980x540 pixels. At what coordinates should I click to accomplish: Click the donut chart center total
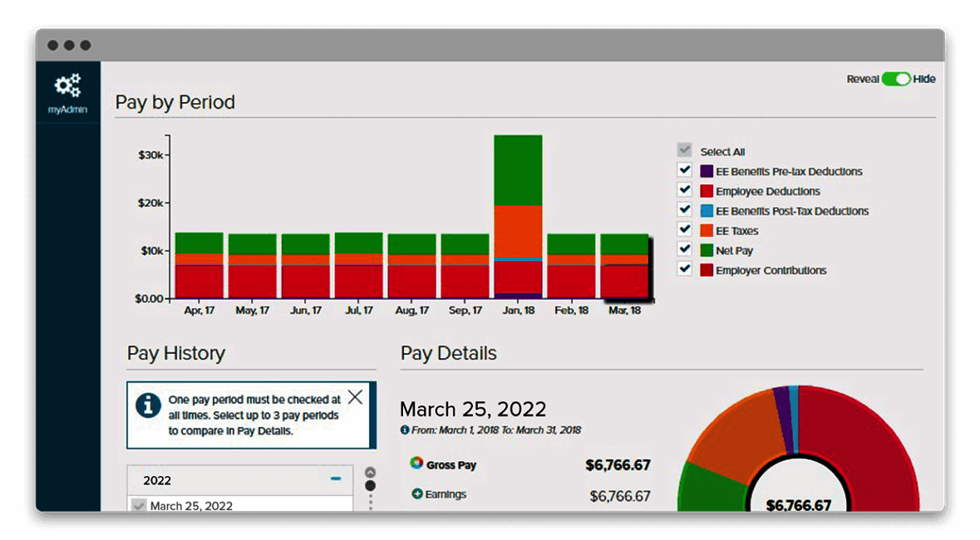coord(799,504)
